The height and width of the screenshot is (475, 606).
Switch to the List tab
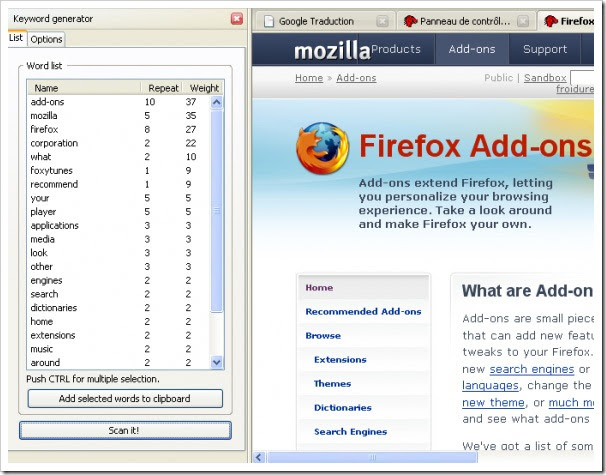(17, 38)
